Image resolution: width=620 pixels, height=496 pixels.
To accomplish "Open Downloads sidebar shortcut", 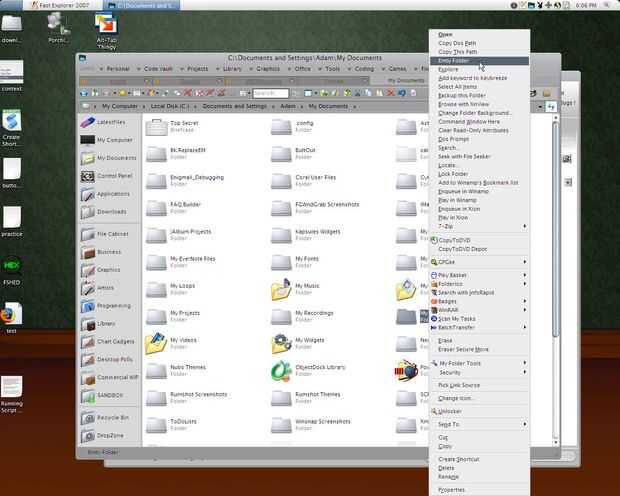I will click(104, 212).
